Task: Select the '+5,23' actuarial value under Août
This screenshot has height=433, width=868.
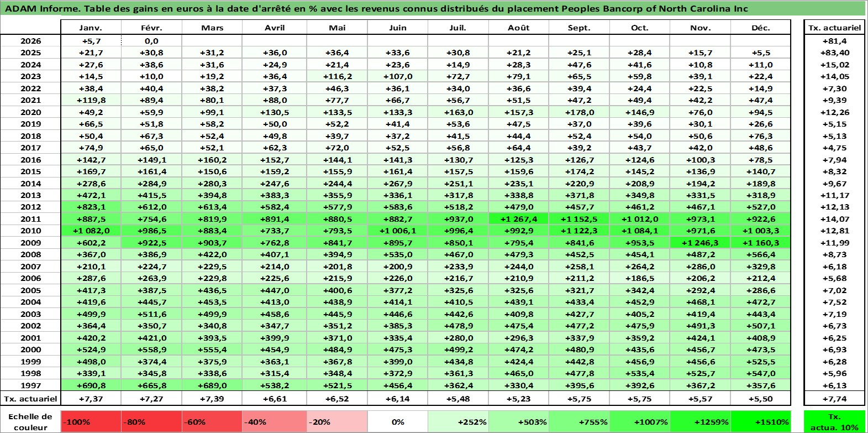Action: coord(518,399)
